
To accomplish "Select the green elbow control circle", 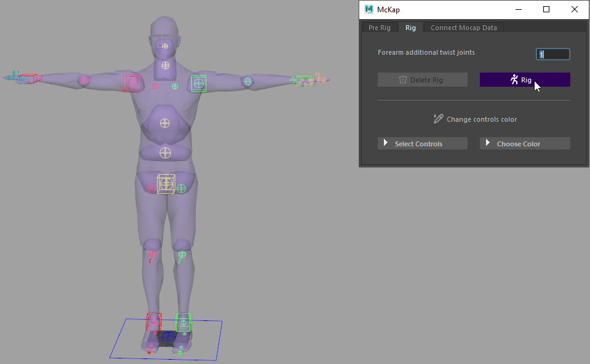I will [x=247, y=81].
